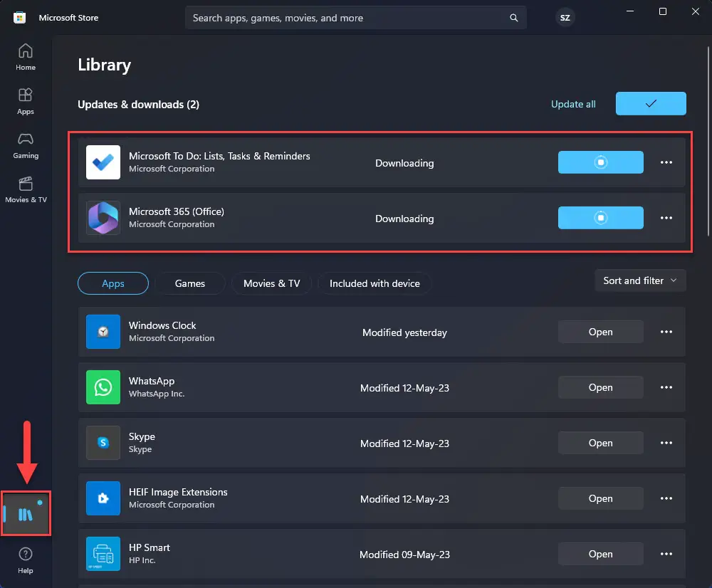
Task: Select the Games filter tab
Action: click(x=190, y=283)
